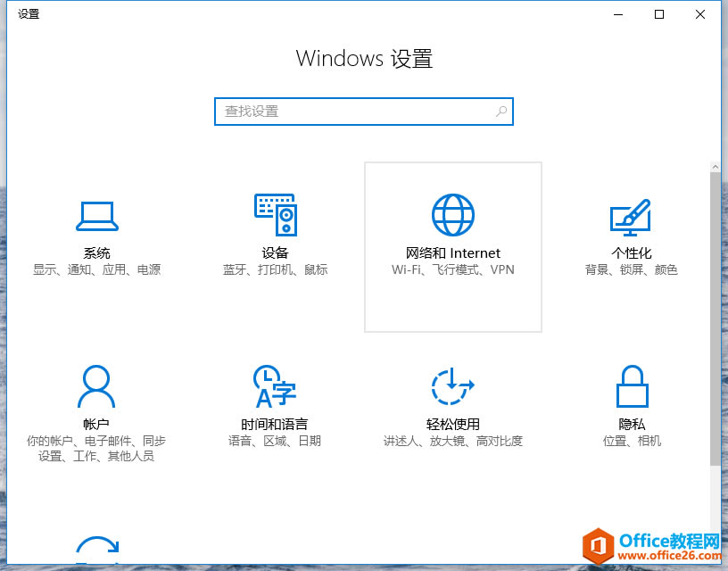Viewport: 728px width, 571px height.
Task: Click the clock icon for 时间和语言
Action: point(273,385)
